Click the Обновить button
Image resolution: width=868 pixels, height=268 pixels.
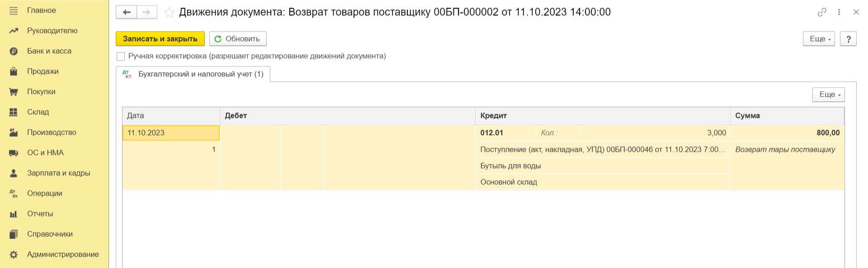[x=238, y=39]
